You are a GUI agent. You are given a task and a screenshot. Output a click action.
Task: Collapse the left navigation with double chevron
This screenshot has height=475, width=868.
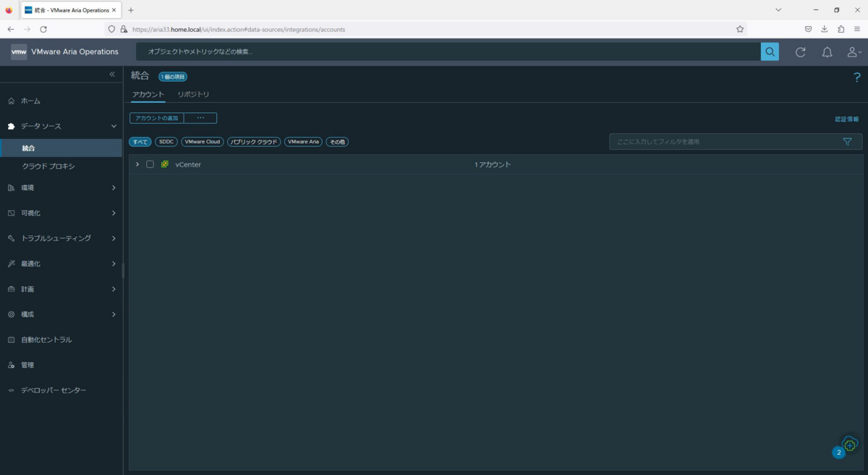click(112, 75)
